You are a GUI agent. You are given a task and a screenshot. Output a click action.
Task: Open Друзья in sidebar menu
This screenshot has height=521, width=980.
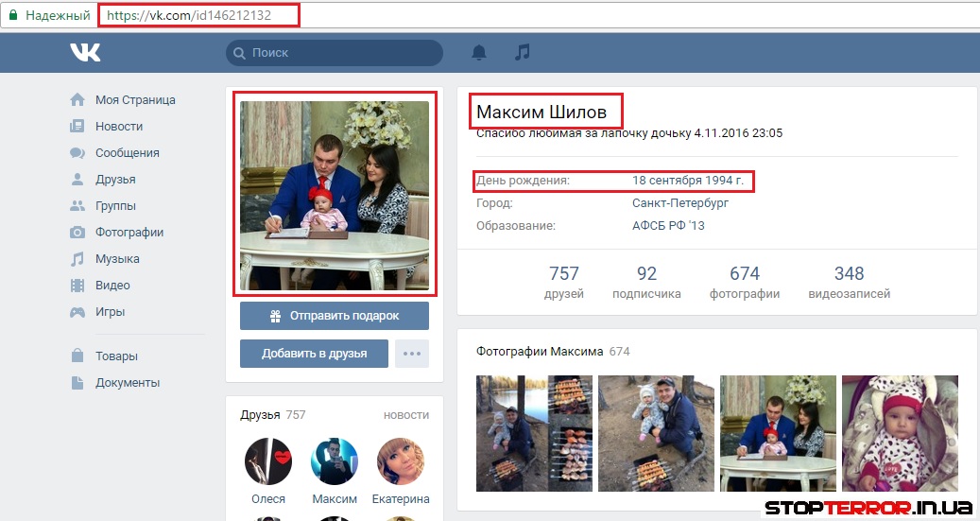pyautogui.click(x=115, y=180)
